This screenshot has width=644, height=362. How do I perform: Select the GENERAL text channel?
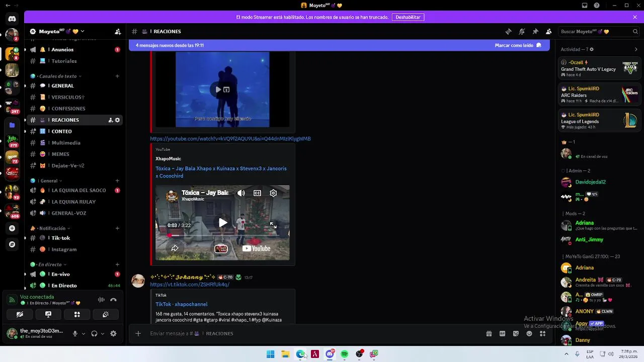coord(75,85)
